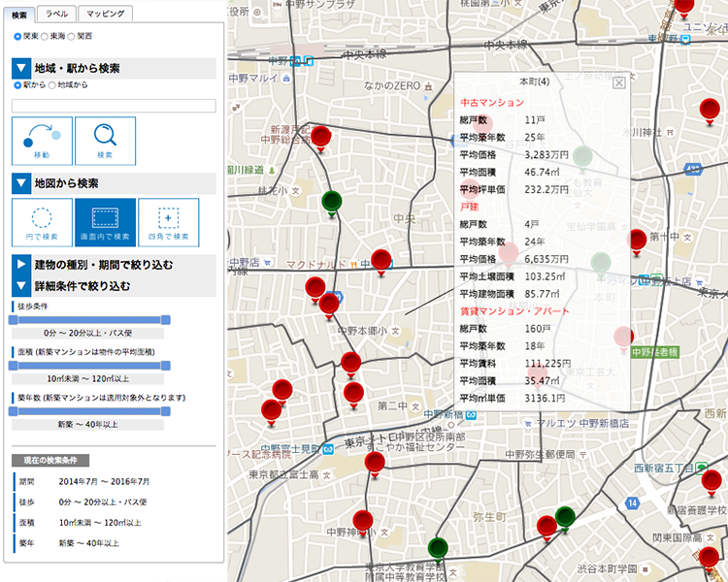Switch to the 検索 tab
Screen dimensions: 728x582
pyautogui.click(x=19, y=15)
